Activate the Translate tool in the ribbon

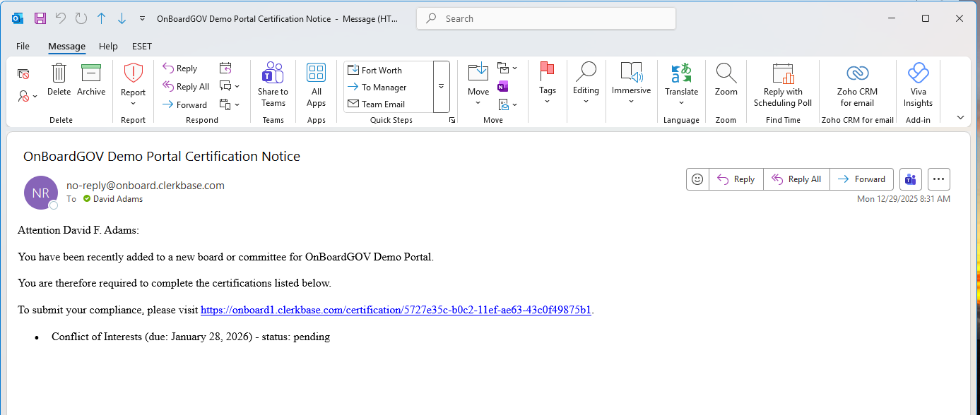681,83
